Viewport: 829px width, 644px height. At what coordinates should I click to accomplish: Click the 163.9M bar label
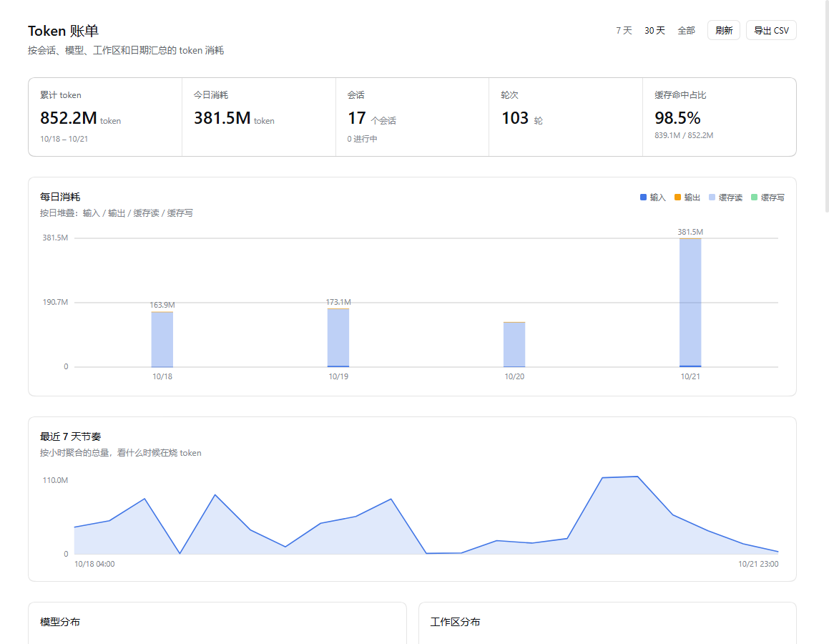pos(162,305)
